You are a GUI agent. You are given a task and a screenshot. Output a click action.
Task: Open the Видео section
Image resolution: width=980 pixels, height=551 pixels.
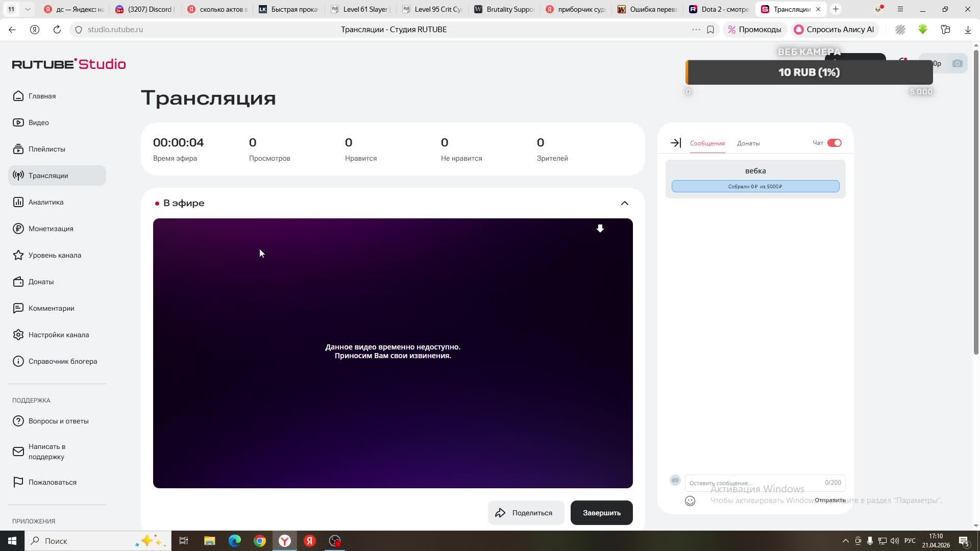click(38, 122)
